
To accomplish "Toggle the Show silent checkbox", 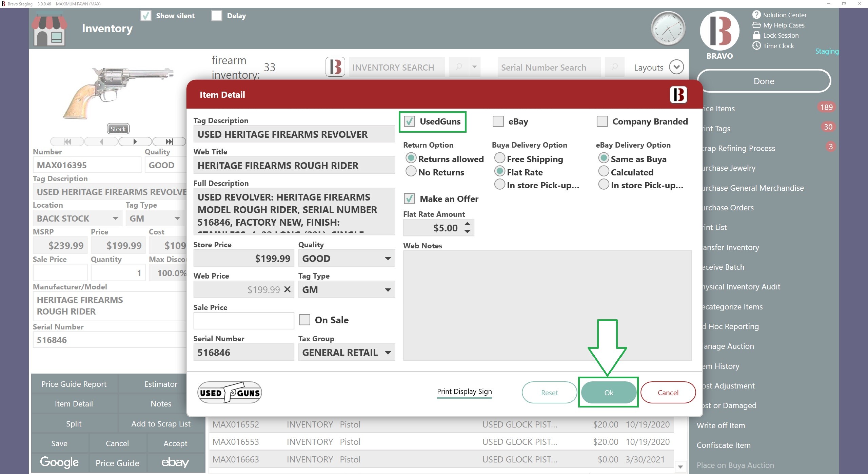I will click(x=146, y=16).
